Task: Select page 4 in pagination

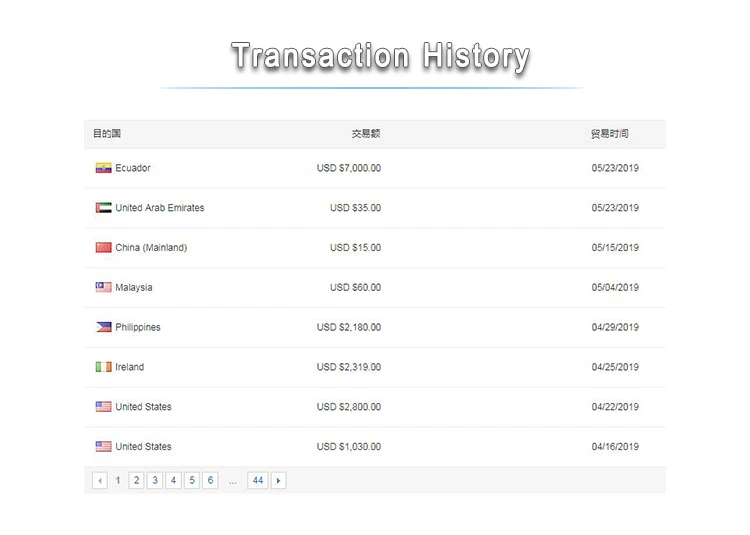Action: pos(173,481)
